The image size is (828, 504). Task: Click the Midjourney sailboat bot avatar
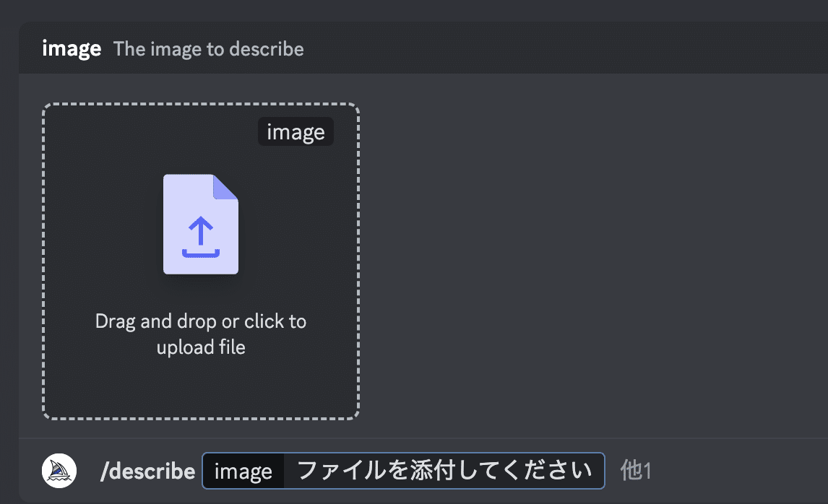59,471
